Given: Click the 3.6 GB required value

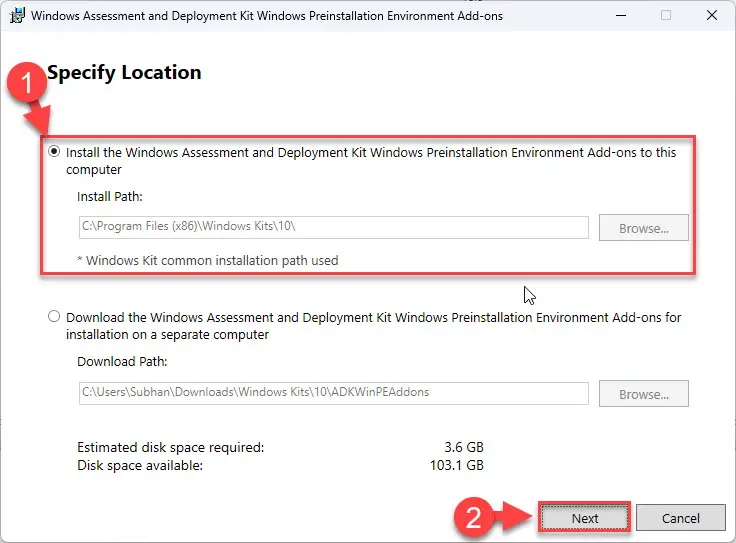Looking at the screenshot, I should point(464,447).
